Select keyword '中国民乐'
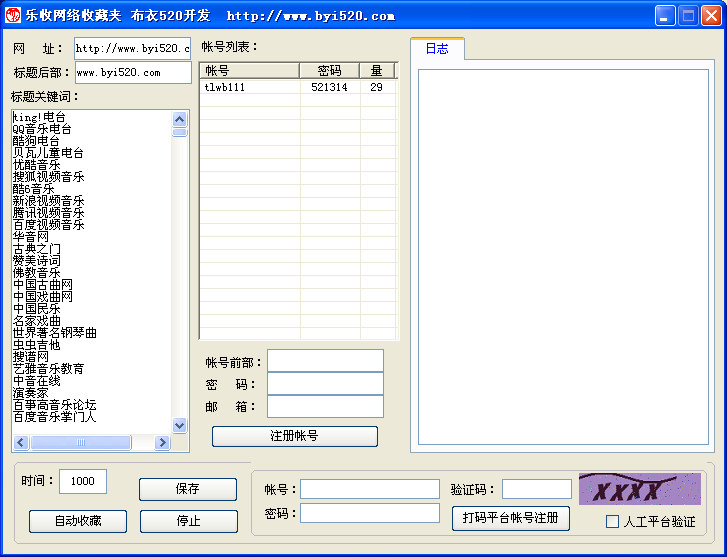The height and width of the screenshot is (557, 727). coord(36,309)
